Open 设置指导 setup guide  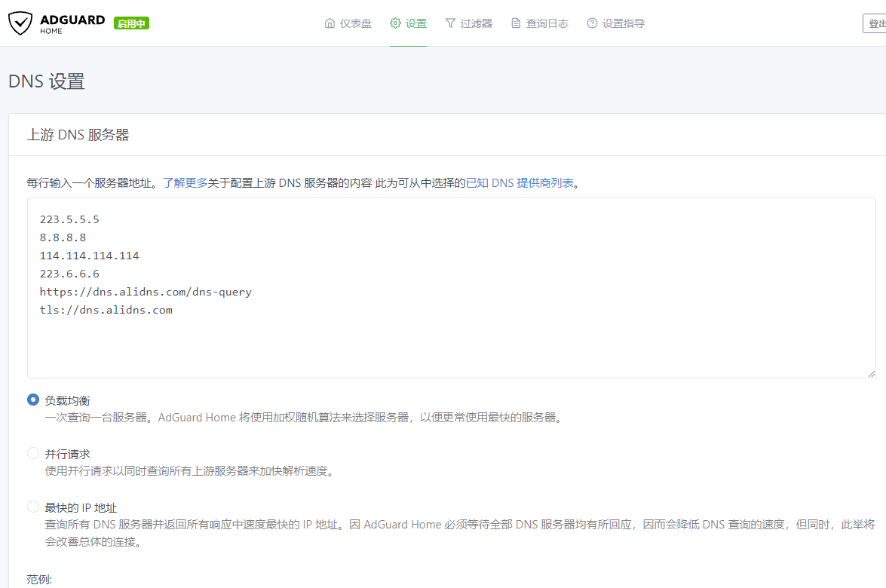(616, 23)
